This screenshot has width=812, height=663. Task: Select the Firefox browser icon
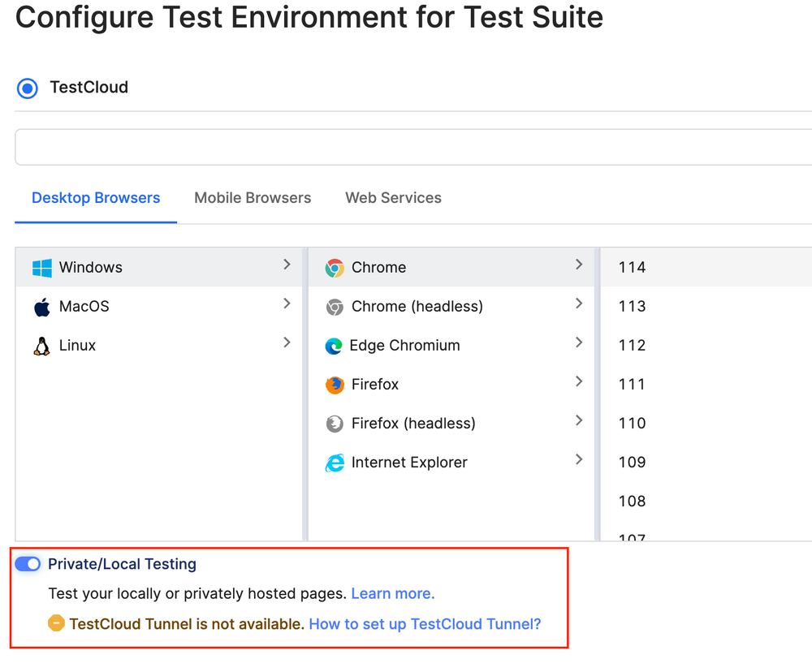coord(335,384)
